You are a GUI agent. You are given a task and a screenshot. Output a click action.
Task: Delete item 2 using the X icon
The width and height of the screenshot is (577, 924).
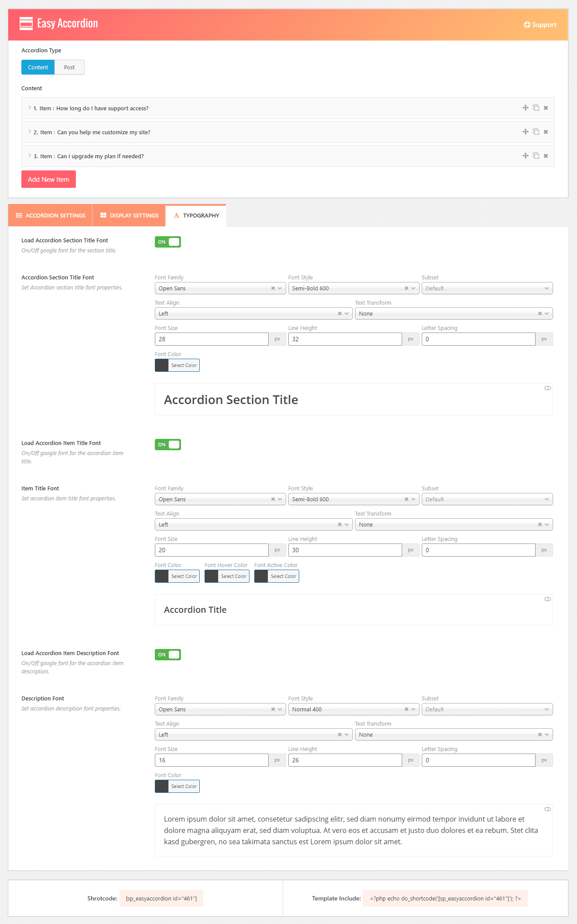click(546, 132)
